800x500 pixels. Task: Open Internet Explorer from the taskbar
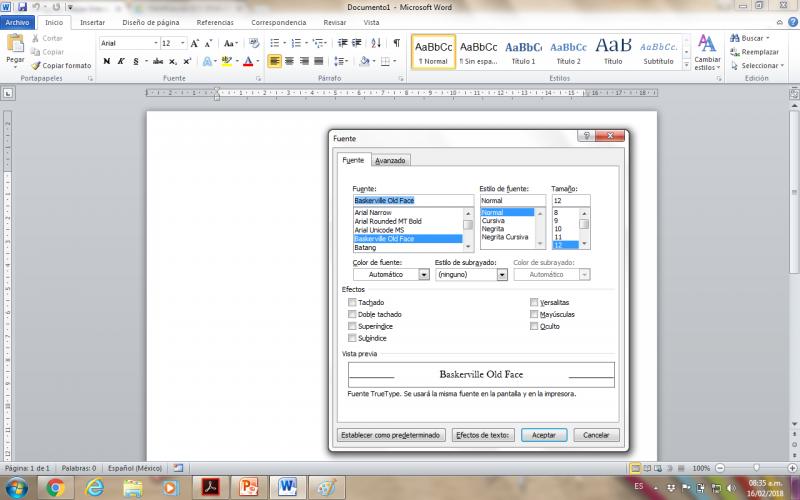pos(94,488)
